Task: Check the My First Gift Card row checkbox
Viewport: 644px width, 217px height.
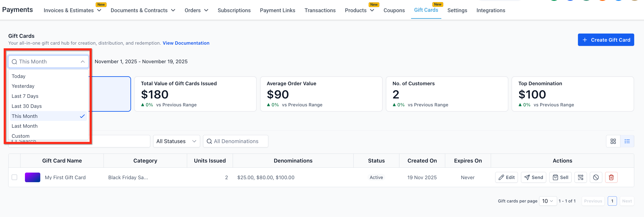Action: pyautogui.click(x=14, y=177)
